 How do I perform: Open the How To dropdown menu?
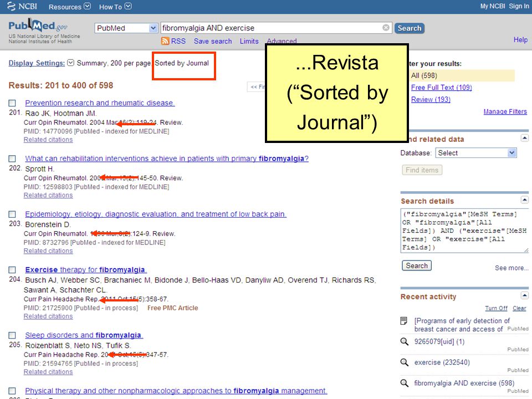click(x=115, y=7)
